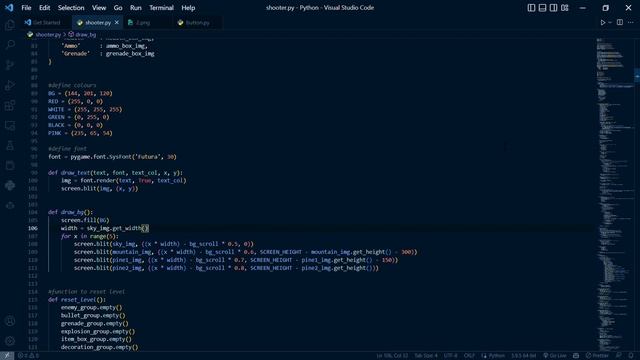Viewport: 640px width, 360px height.
Task: Select the Python interpreter version in status bar
Action: (x=524, y=356)
